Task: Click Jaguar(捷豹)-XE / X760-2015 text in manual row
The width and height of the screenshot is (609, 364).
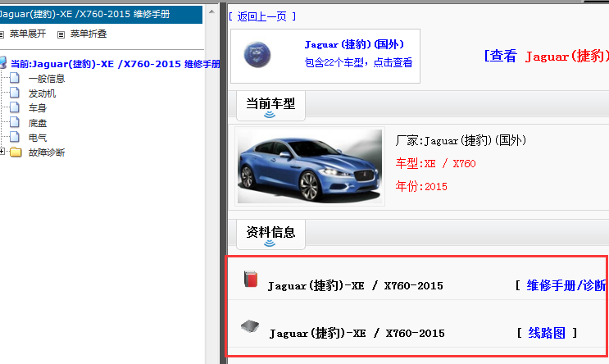Action: pos(356,286)
